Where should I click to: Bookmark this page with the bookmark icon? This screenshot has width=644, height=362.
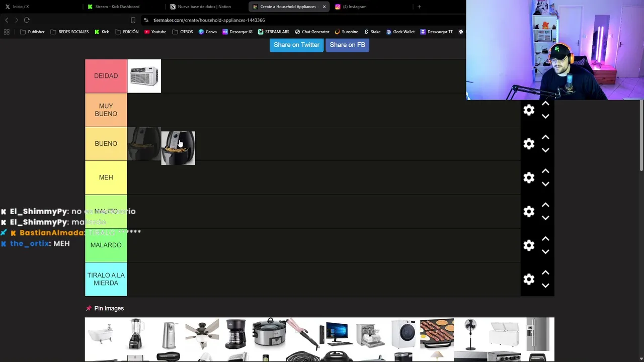[x=133, y=20]
